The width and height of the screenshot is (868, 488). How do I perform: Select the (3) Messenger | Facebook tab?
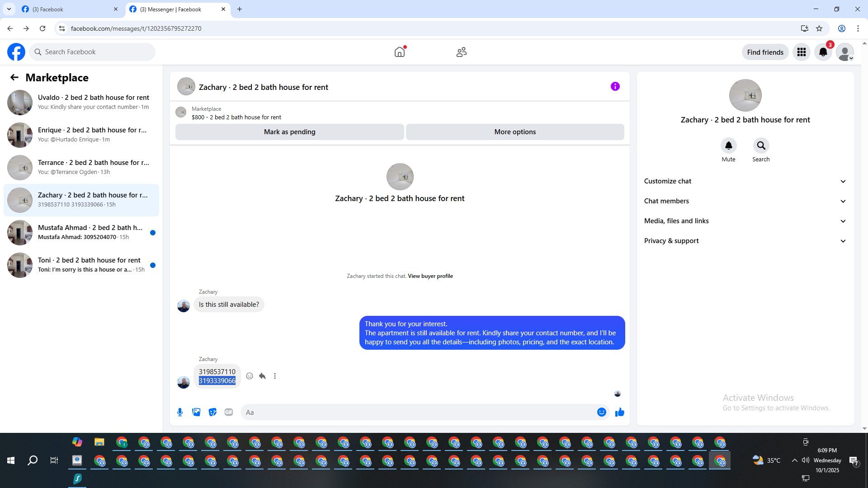click(178, 9)
